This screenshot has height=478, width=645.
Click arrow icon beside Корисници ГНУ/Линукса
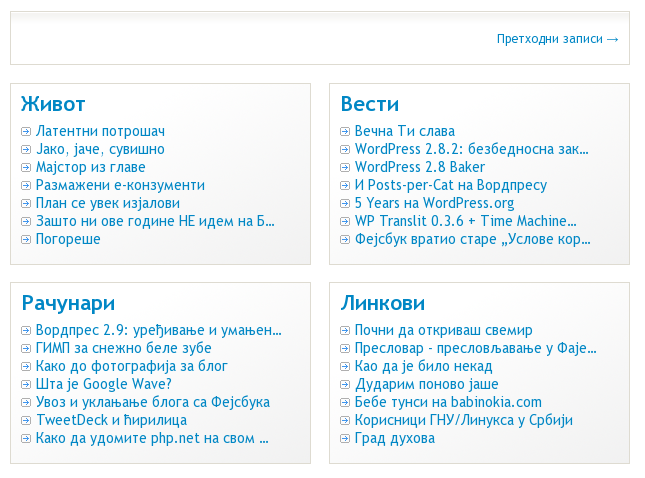345,421
